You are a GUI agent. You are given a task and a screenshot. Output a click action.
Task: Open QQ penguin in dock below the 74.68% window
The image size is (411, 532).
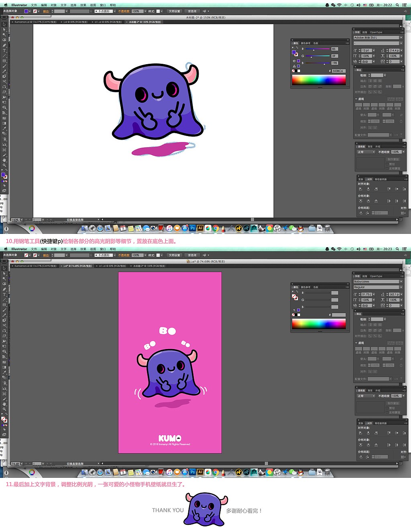pos(300,472)
